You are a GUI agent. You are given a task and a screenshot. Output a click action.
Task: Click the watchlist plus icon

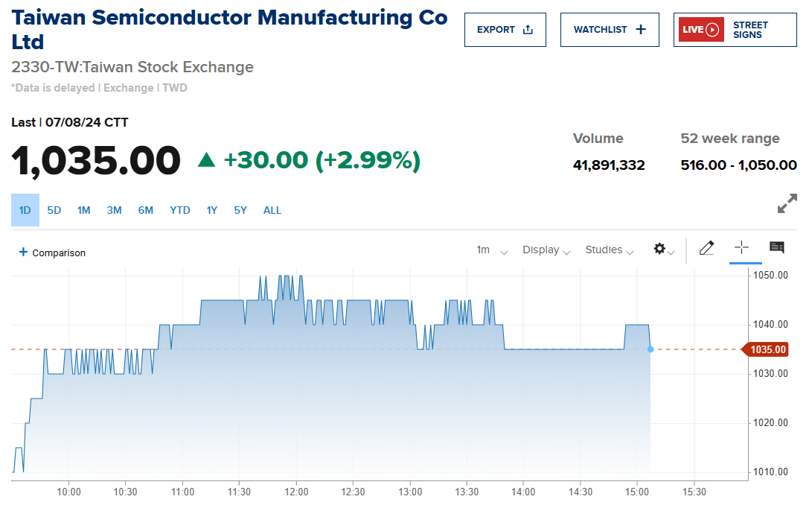[x=641, y=30]
